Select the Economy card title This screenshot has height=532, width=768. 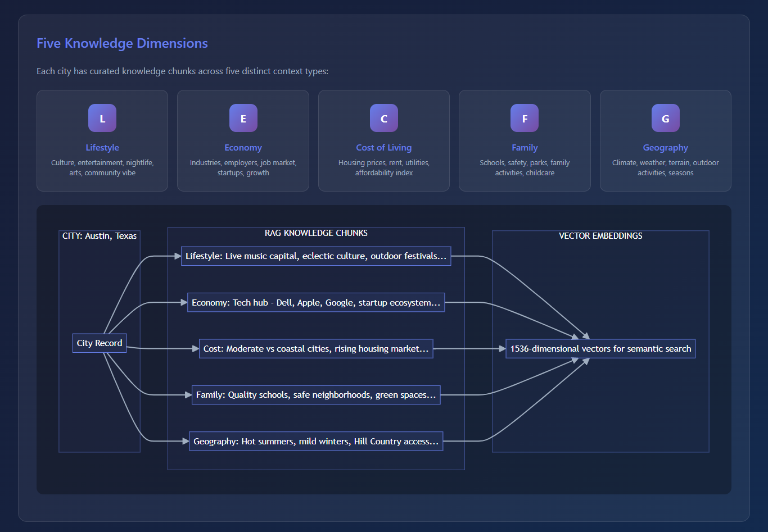(243, 148)
